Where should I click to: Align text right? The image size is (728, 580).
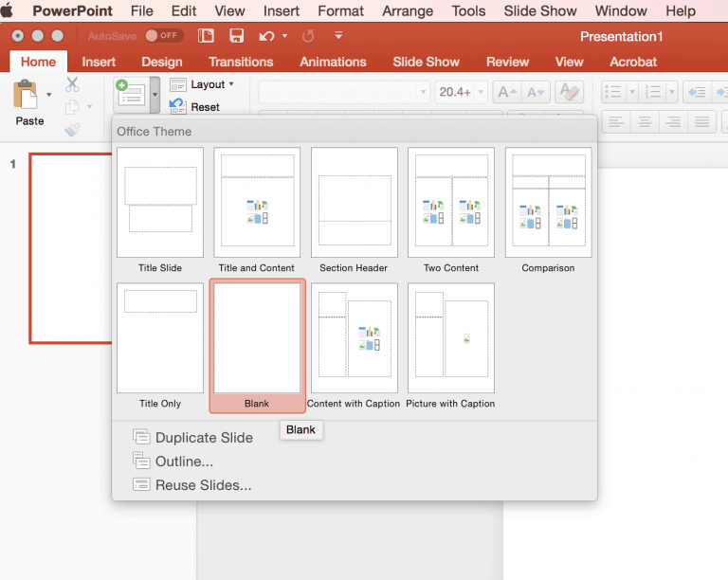click(x=673, y=122)
